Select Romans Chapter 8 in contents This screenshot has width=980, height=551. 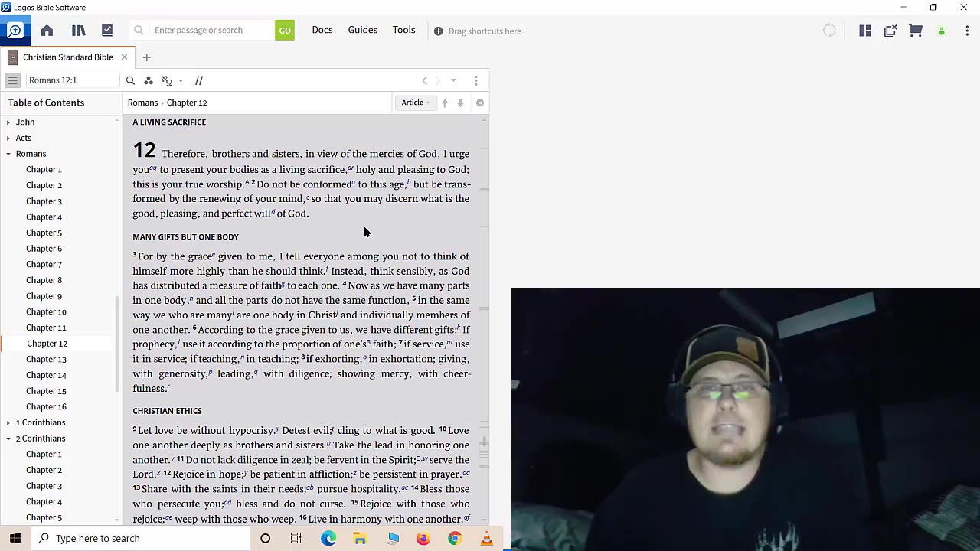44,281
